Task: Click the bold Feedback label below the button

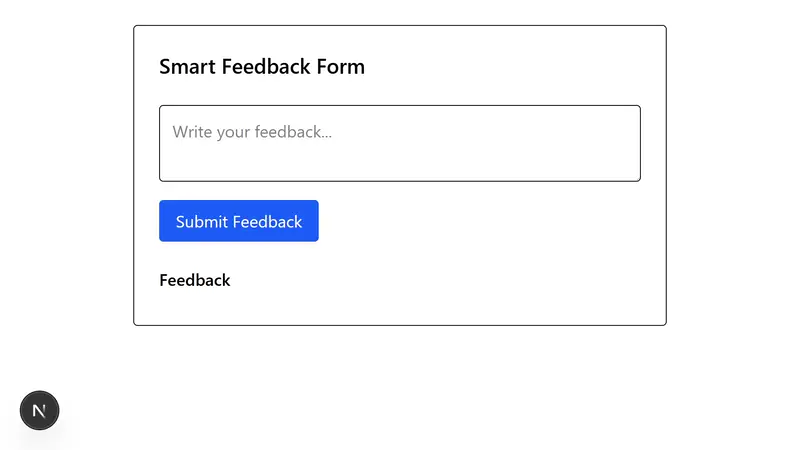Action: click(x=195, y=280)
